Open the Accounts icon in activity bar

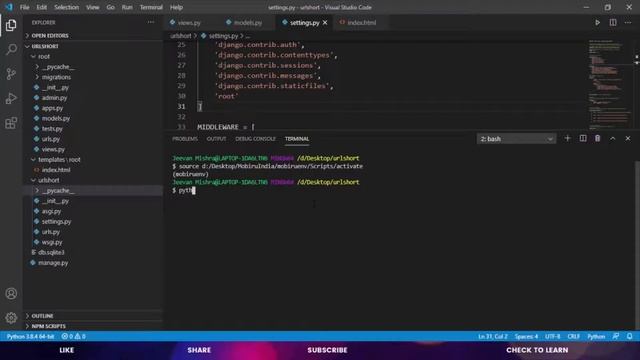click(x=11, y=293)
